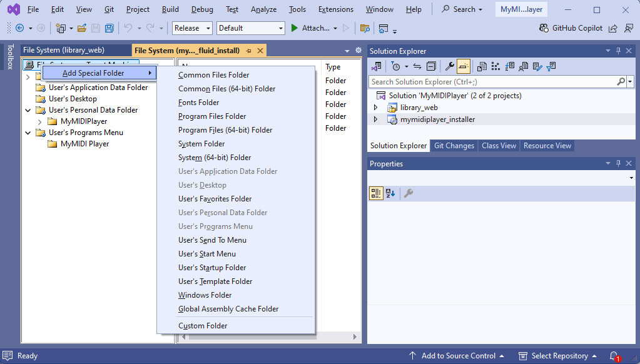Open the User Interface Editor icon
The width and height of the screenshot is (640, 364).
pos(523,66)
